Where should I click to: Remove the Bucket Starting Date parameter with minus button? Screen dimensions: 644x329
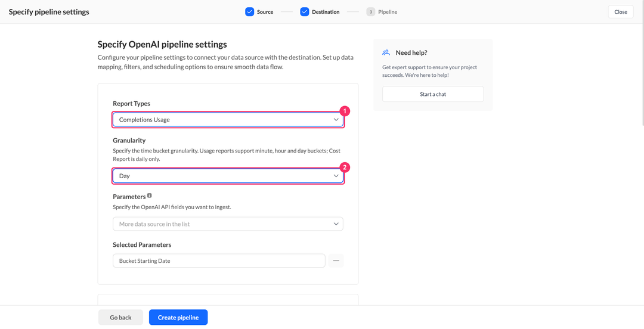(x=336, y=261)
